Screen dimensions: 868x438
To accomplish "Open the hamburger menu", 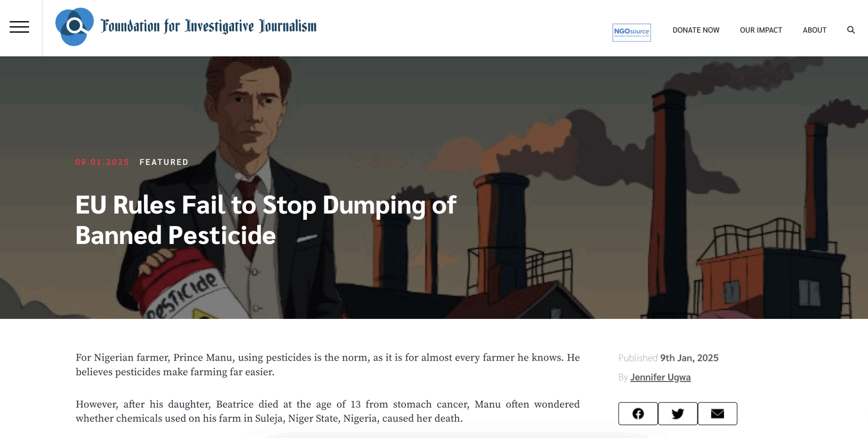I will pyautogui.click(x=19, y=27).
